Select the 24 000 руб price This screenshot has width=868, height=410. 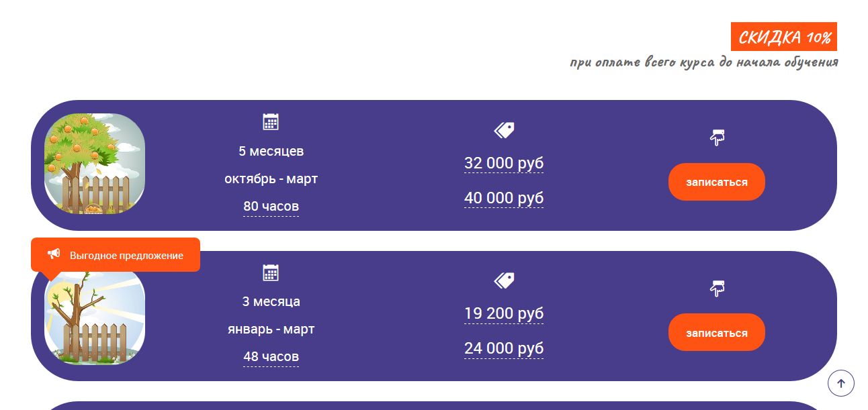pos(504,349)
